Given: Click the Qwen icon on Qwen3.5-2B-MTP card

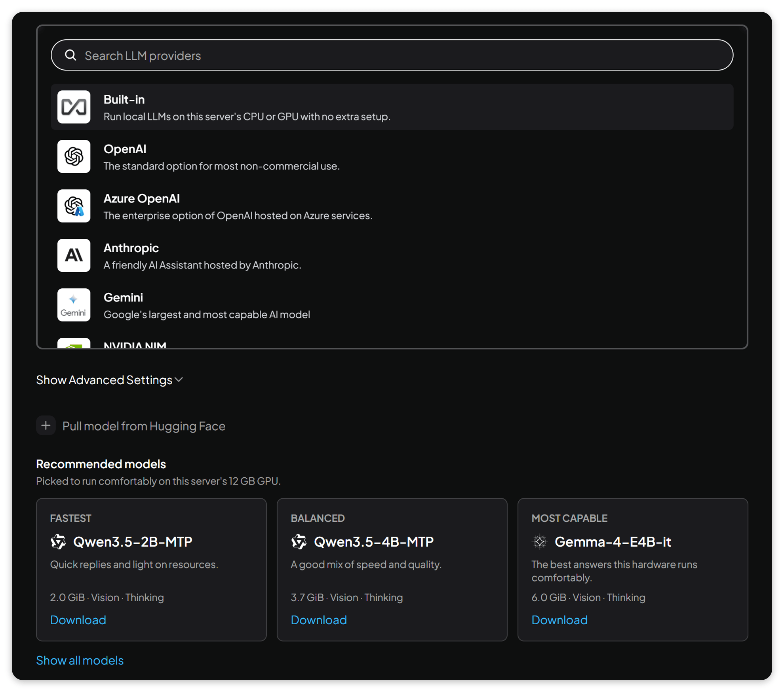Looking at the screenshot, I should pos(58,542).
